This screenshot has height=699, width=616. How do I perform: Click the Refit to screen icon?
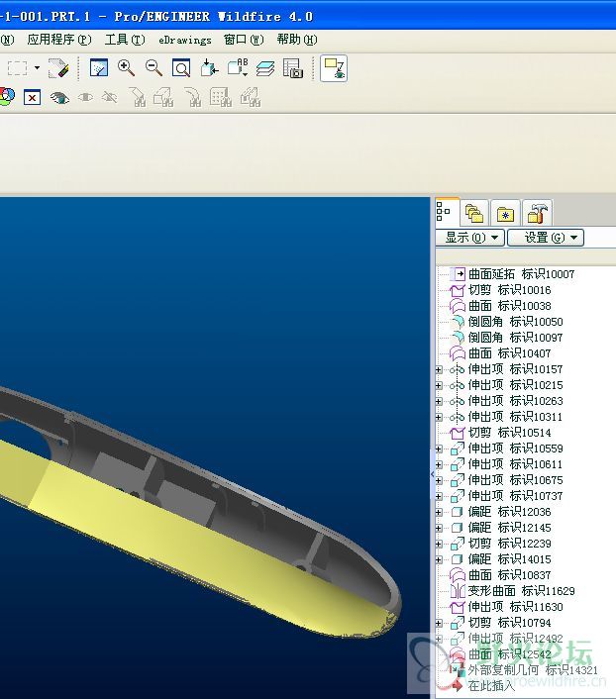pyautogui.click(x=181, y=68)
